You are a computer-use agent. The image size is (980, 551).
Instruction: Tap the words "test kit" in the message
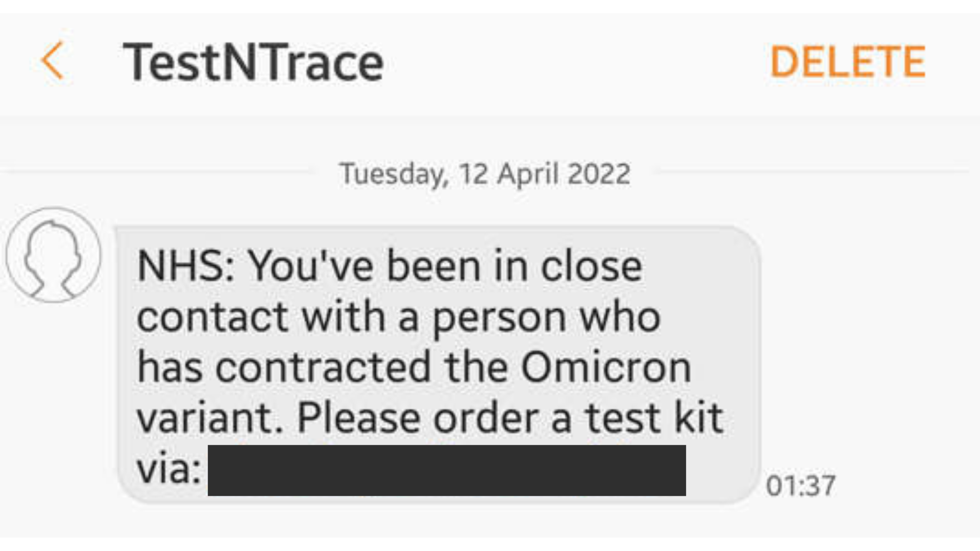(654, 418)
